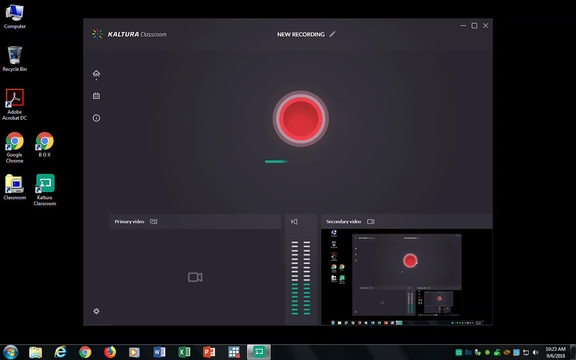This screenshot has width=576, height=360.
Task: Click the NEW RECORDING title text
Action: [x=301, y=34]
